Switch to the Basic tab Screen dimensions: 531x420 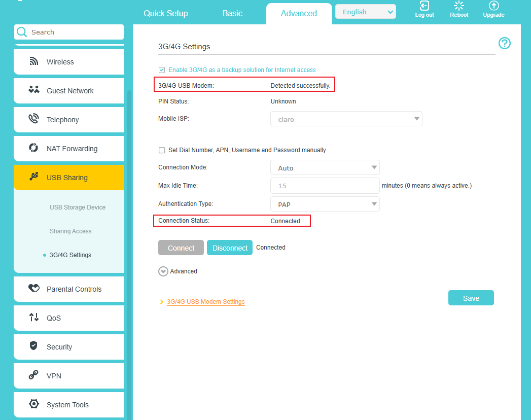(232, 13)
